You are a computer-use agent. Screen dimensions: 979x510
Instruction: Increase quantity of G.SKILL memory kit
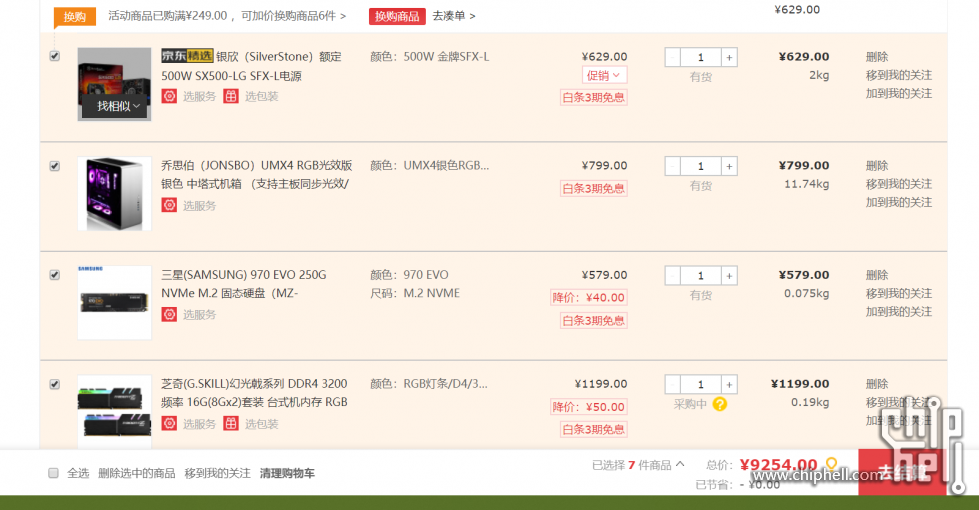tap(729, 385)
